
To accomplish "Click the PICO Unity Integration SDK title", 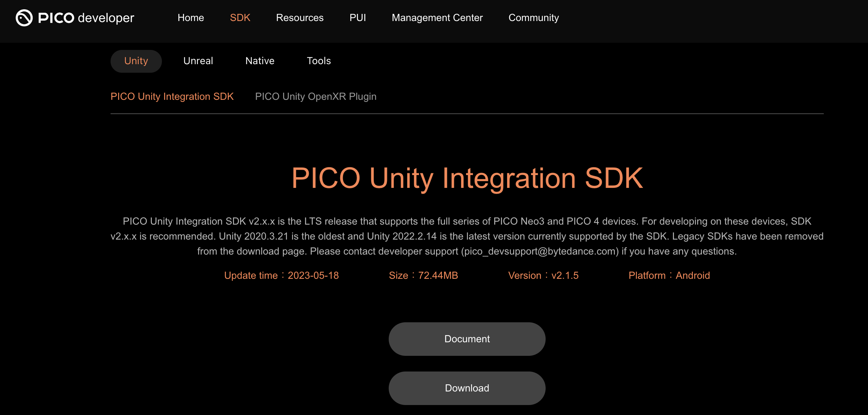I will coord(468,178).
